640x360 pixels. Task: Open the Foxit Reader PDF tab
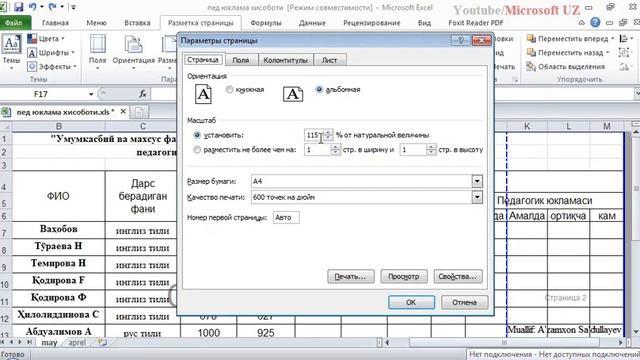(476, 23)
